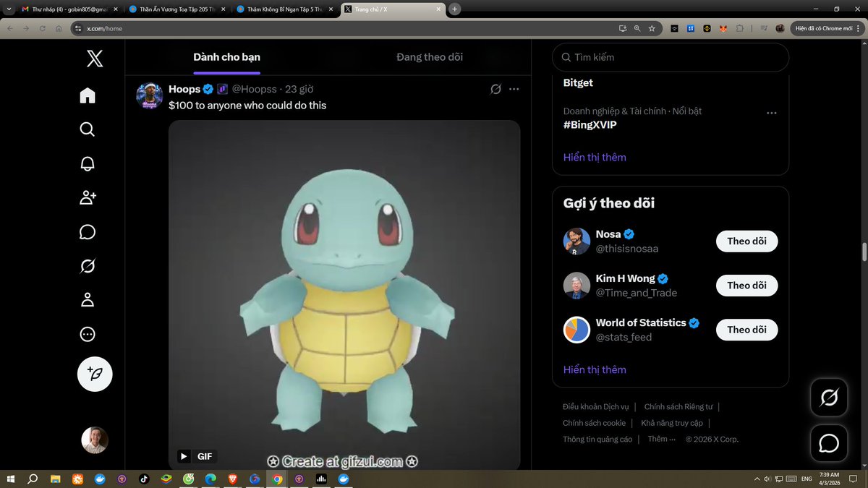Open World of Statistics avatar

click(576, 330)
